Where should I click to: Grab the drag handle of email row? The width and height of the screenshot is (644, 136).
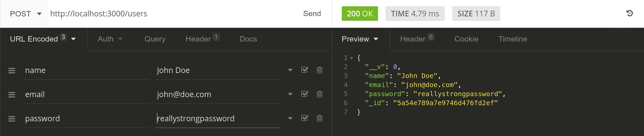12,95
